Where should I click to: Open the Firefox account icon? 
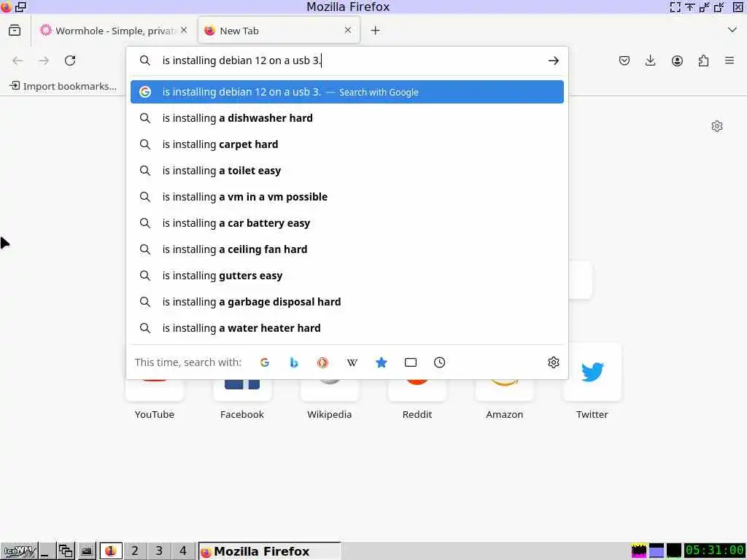(677, 61)
